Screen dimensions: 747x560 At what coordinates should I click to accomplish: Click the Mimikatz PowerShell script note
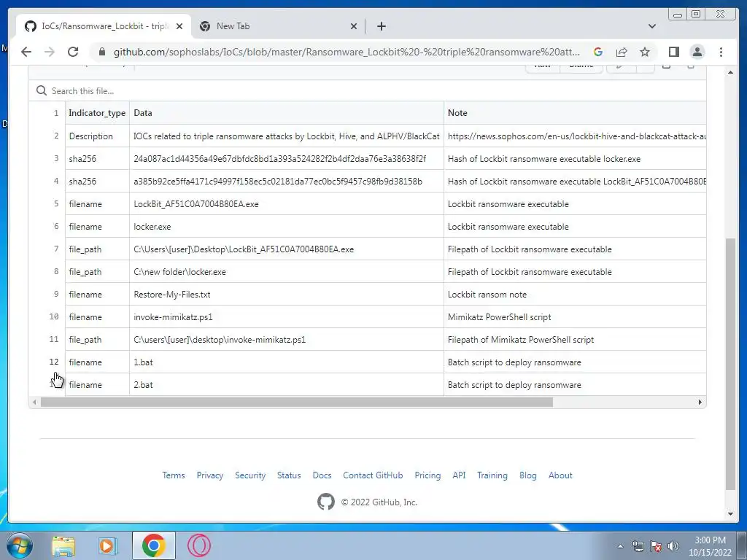coord(575,317)
